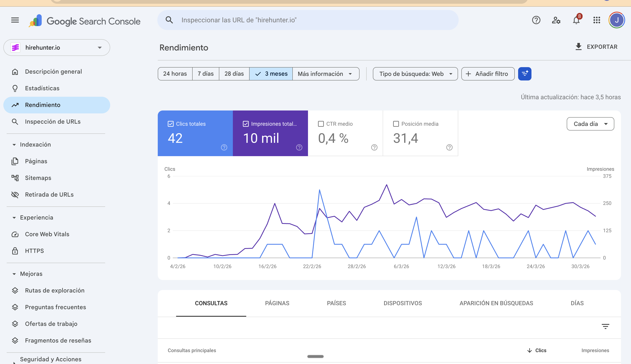Select the Core Web Vitals gauge icon
631x364 pixels.
15,234
